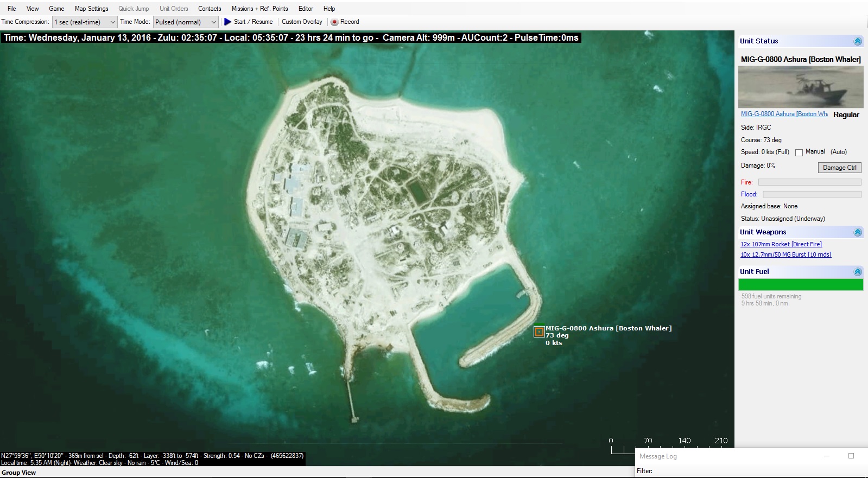Open the Game menu
The width and height of the screenshot is (868, 478).
(x=56, y=9)
